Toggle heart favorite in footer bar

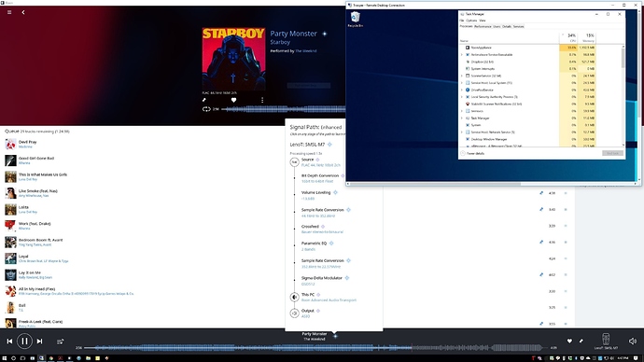pyautogui.click(x=569, y=341)
